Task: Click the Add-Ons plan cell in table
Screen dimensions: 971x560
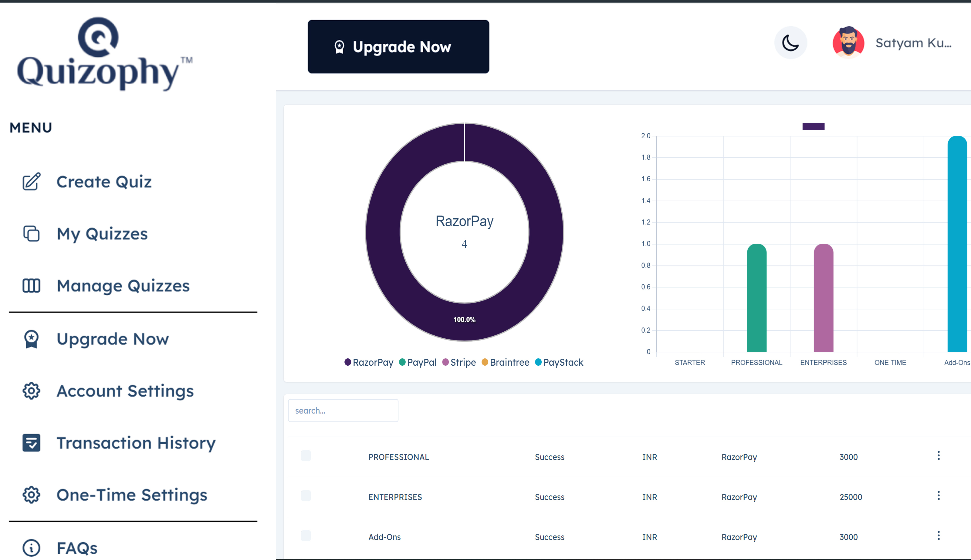Action: (384, 537)
